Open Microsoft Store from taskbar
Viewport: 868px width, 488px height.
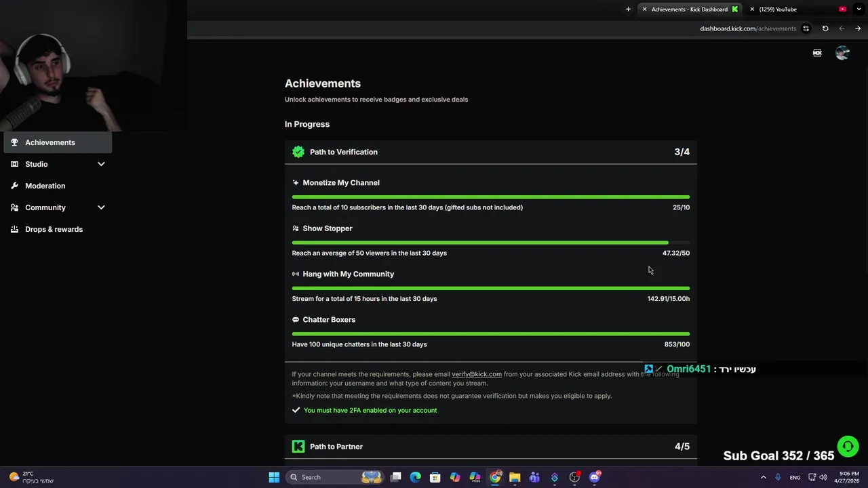[435, 477]
